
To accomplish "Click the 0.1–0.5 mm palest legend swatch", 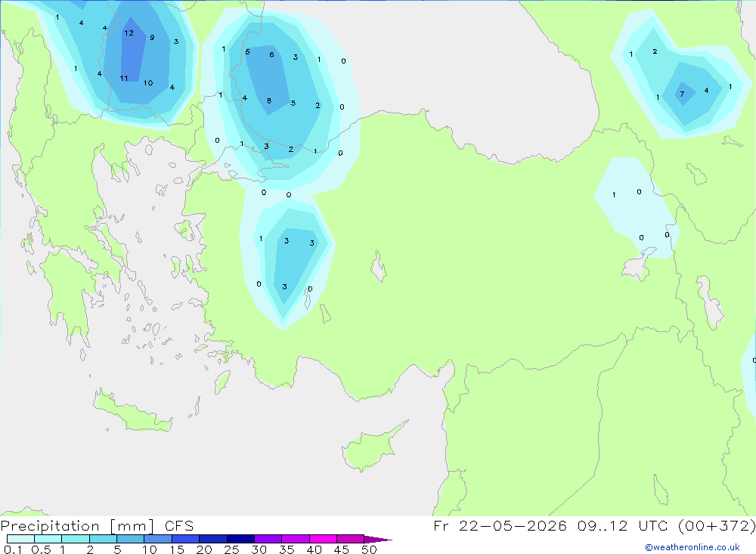I will point(20,539).
